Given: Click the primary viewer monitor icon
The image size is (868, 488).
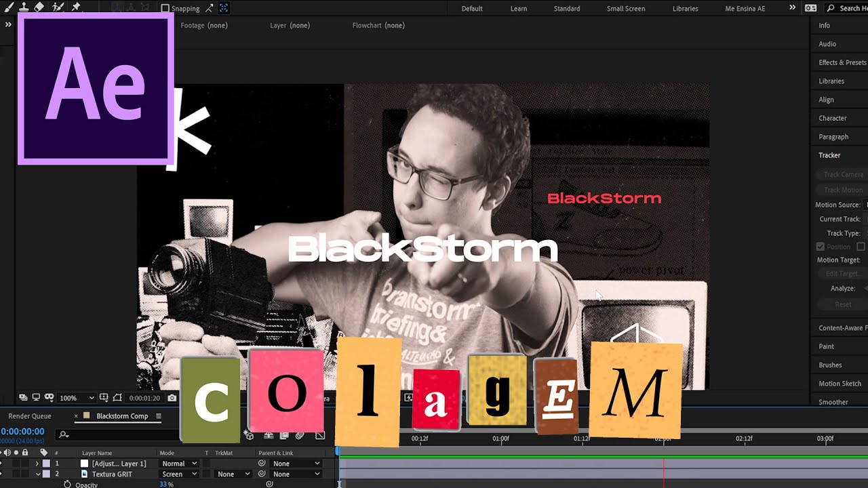Looking at the screenshot, I should [x=36, y=398].
